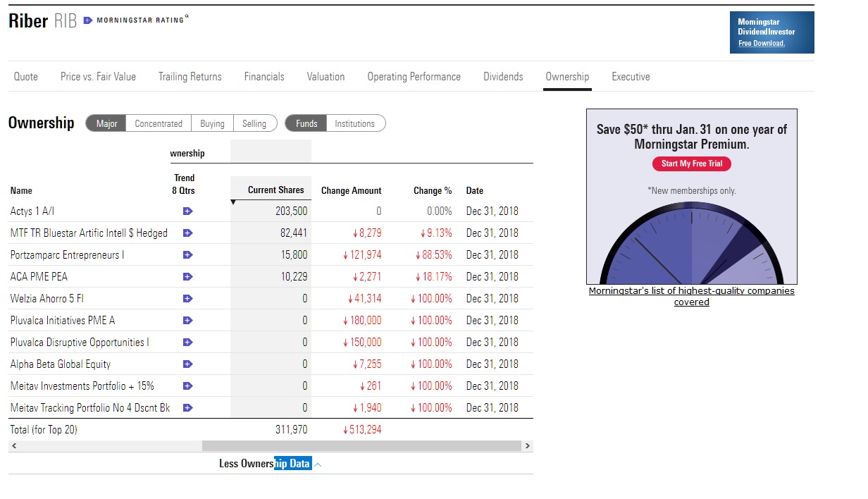Click the left arrow of the horizontal scrollbar
Screen dimensions: 868x499
click(x=14, y=446)
